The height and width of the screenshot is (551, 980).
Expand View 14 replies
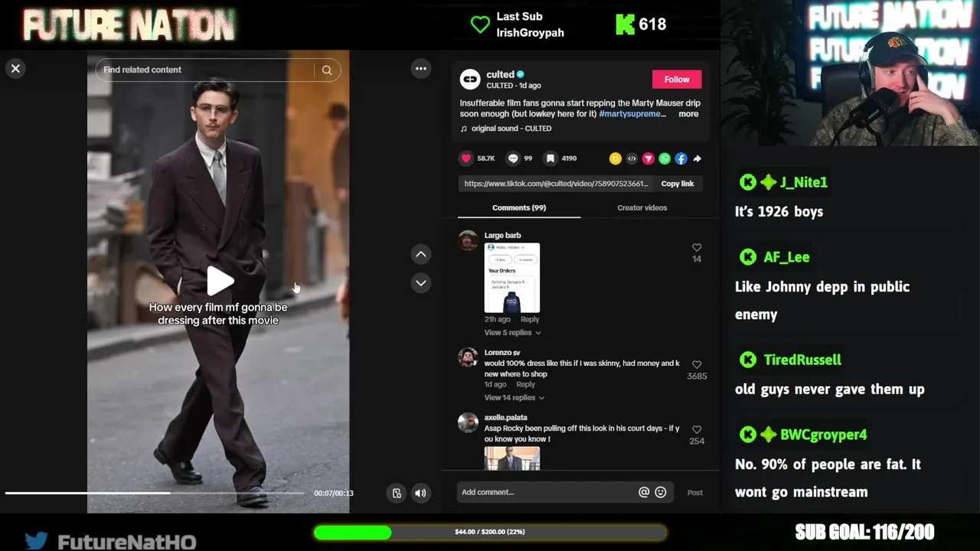(x=514, y=398)
